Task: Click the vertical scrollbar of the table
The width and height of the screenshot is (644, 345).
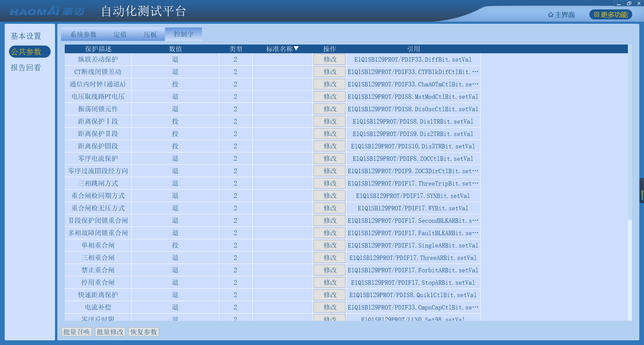Action: pos(630,134)
